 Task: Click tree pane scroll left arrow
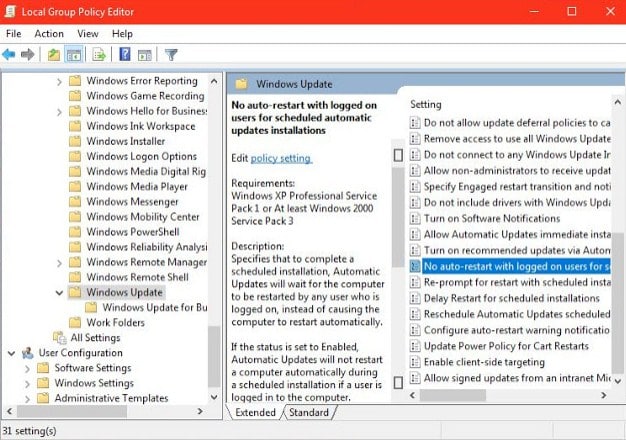10,411
